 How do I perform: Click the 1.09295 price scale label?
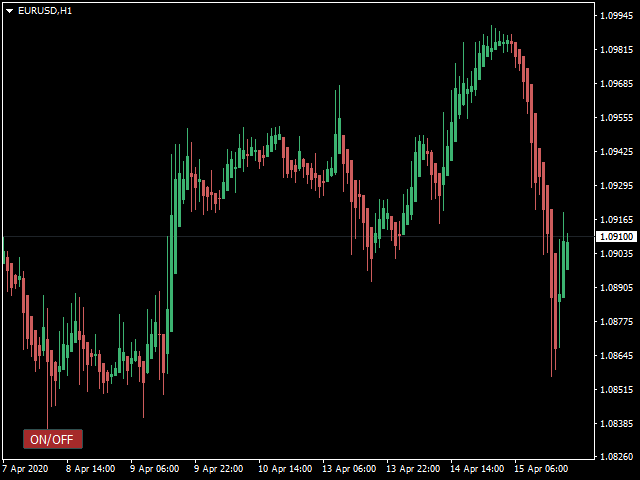click(614, 186)
